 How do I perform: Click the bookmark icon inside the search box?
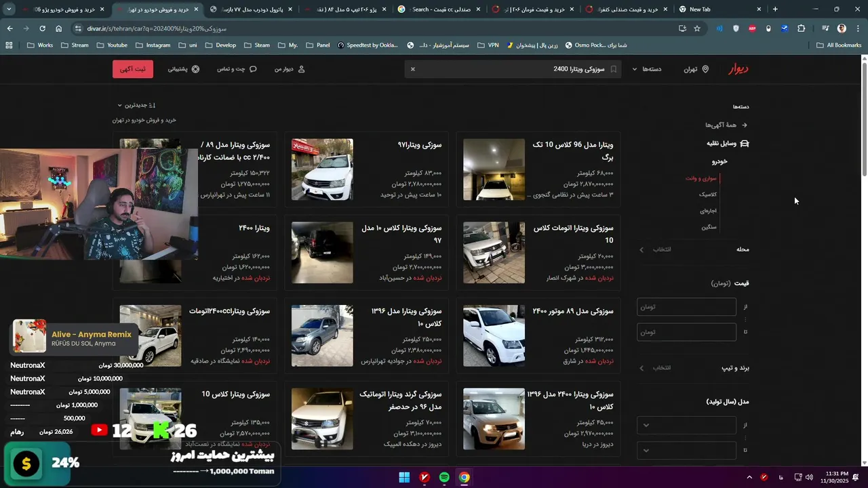[613, 69]
